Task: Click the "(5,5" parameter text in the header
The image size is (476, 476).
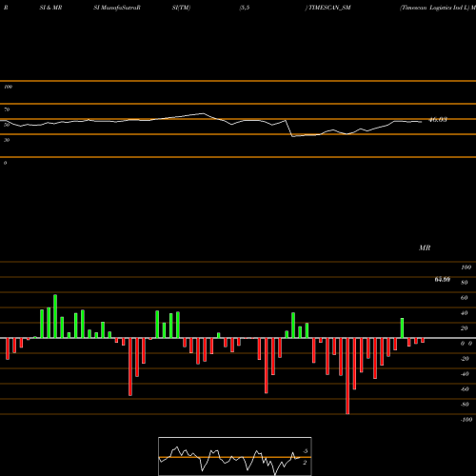Action: [x=245, y=8]
